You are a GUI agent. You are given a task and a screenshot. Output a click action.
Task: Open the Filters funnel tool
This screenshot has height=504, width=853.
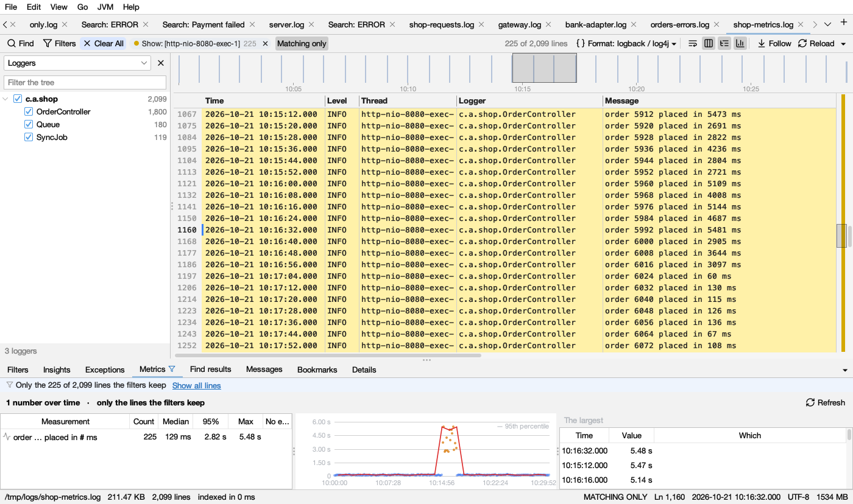click(59, 43)
